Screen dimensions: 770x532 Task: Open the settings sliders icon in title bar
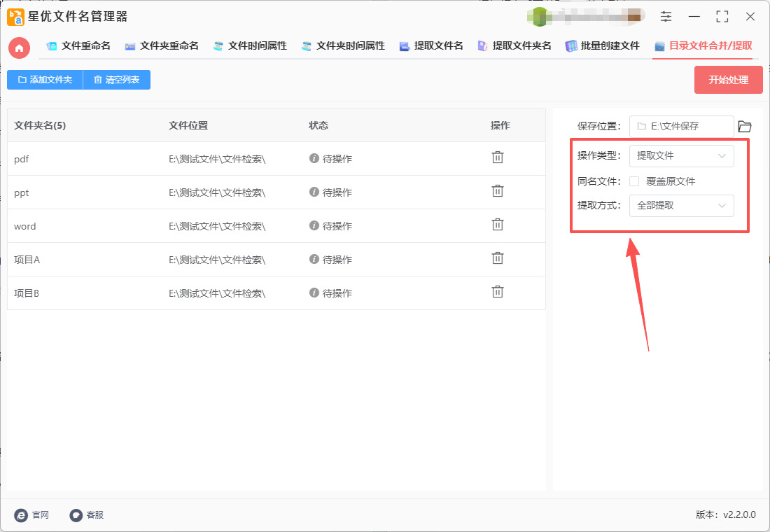tap(666, 17)
